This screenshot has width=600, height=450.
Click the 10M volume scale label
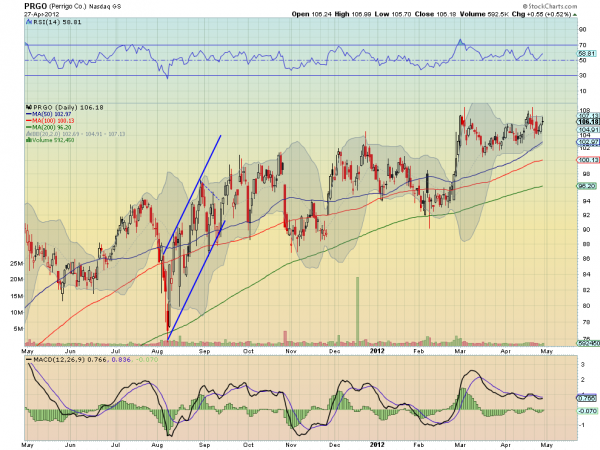tap(16, 313)
